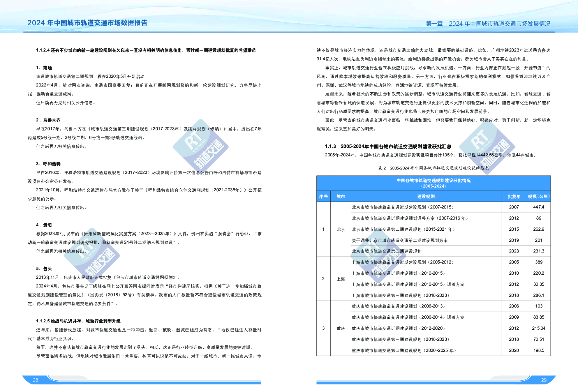This screenshot has height=392, width=578.
Task: Select the heading '5、包头'
Action: click(x=44, y=269)
